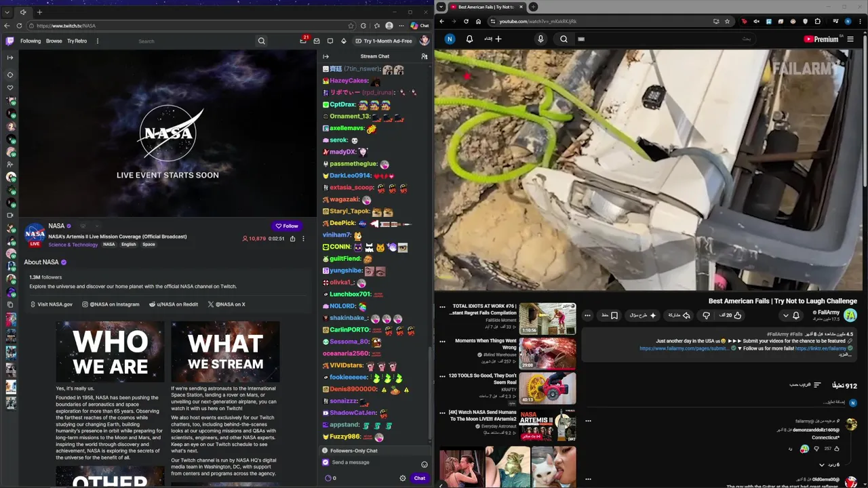The height and width of the screenshot is (488, 868).
Task: Click the Get Bits diamond icon
Action: click(344, 41)
